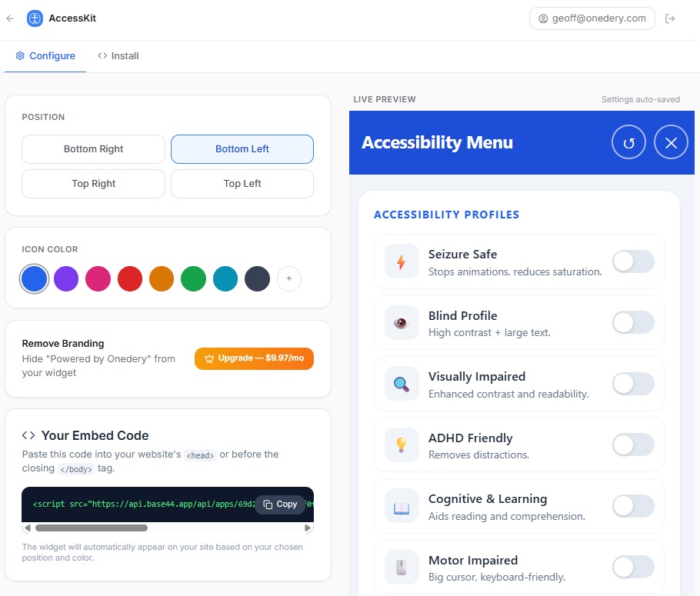Switch to the Install tab
The width and height of the screenshot is (700, 596).
point(118,56)
